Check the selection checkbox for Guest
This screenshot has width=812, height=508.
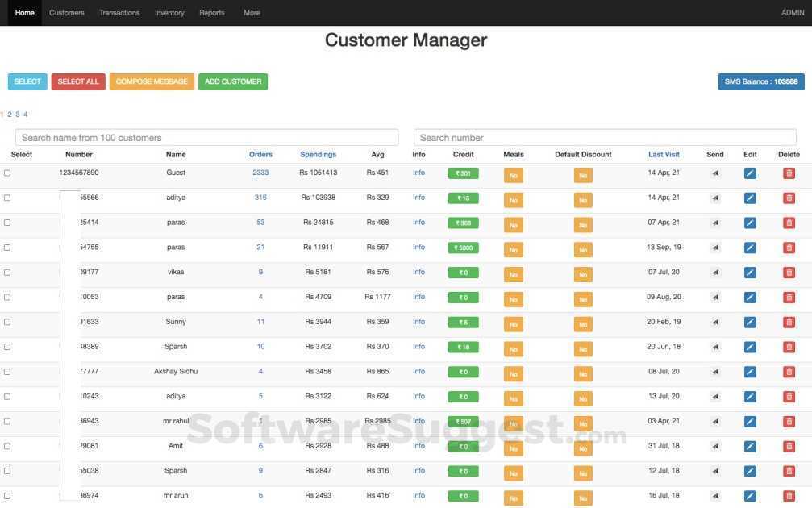(6, 171)
